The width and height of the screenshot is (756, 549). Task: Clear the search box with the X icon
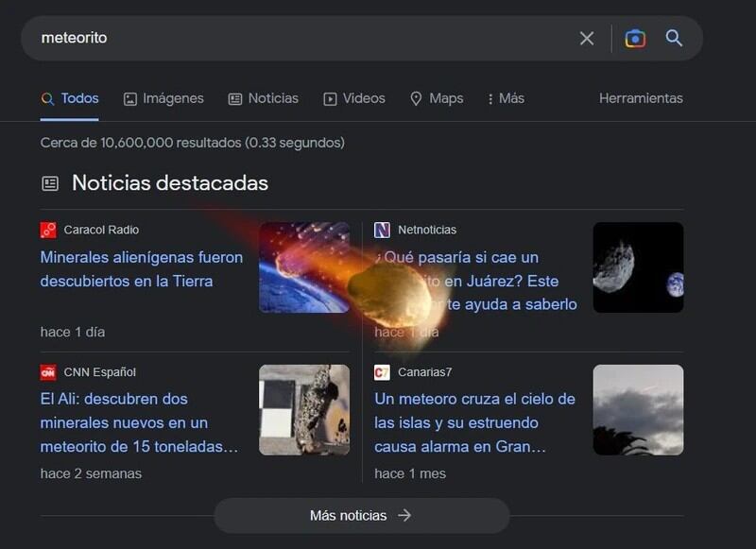pos(587,39)
